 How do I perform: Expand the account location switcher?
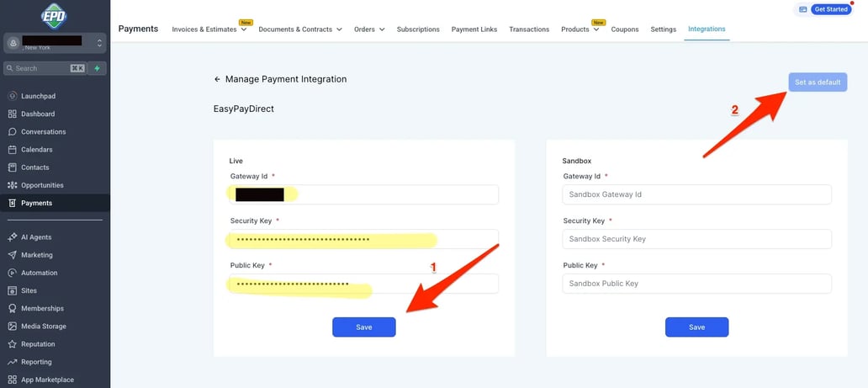pyautogui.click(x=99, y=43)
